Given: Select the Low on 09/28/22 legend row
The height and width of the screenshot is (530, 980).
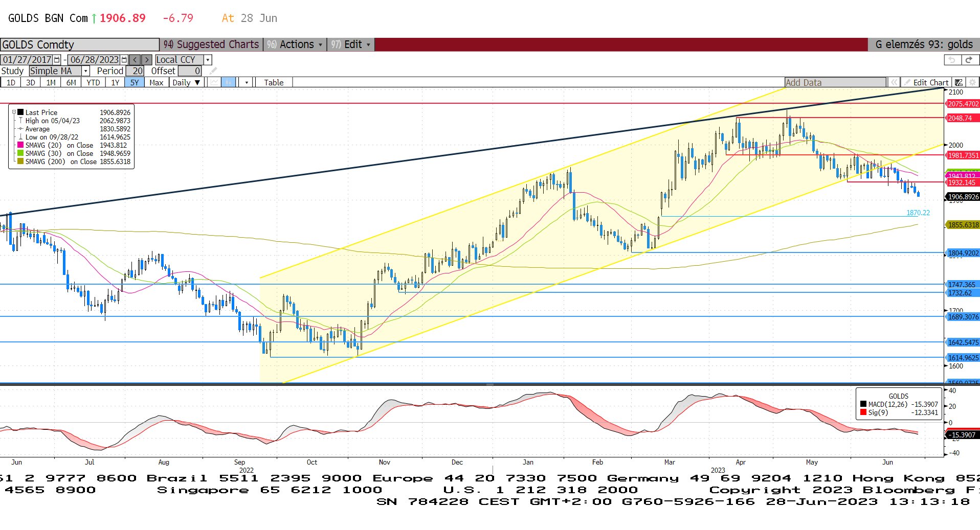Looking at the screenshot, I should tap(74, 137).
